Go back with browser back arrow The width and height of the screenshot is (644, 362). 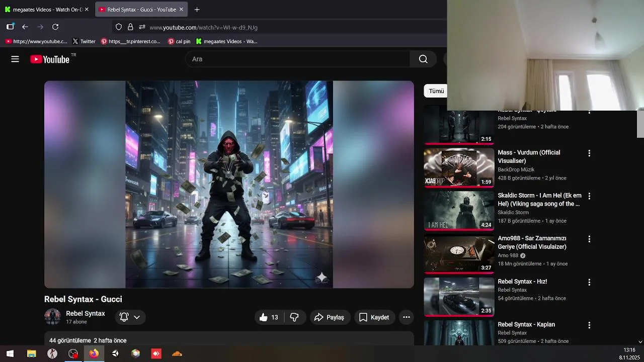[x=25, y=27]
